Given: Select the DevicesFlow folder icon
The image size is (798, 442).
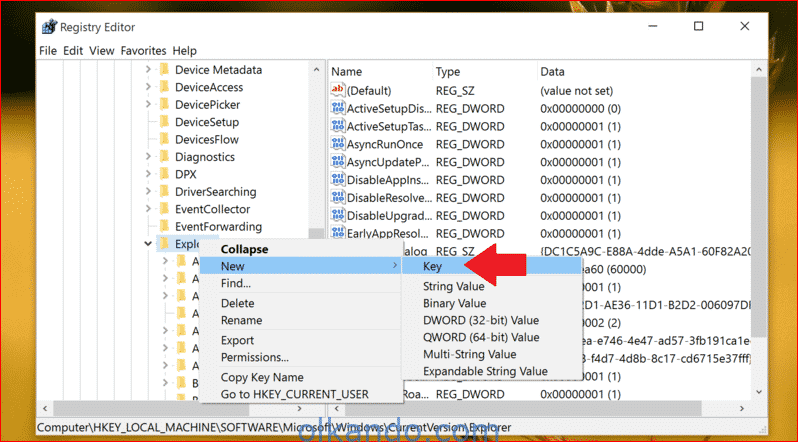Looking at the screenshot, I should pos(164,139).
